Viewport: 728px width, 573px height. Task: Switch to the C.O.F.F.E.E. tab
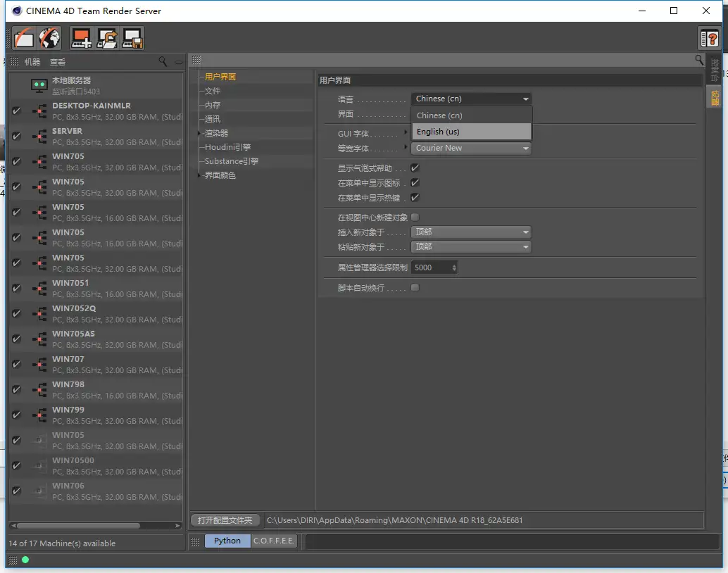274,541
